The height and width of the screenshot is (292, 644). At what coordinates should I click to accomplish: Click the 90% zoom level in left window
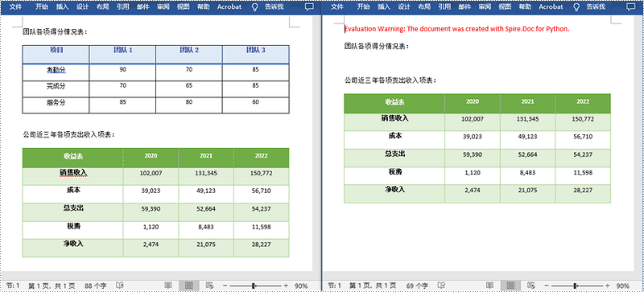tap(301, 286)
